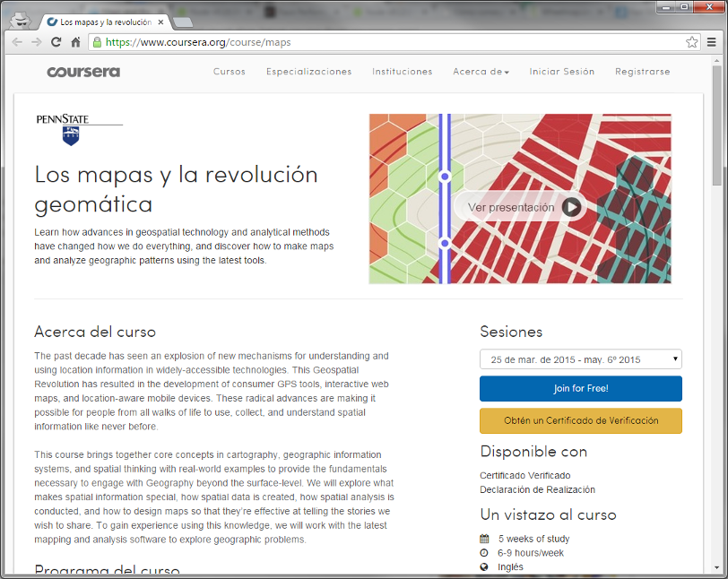The height and width of the screenshot is (579, 728).
Task: Open the Cursos menu item
Action: 230,72
